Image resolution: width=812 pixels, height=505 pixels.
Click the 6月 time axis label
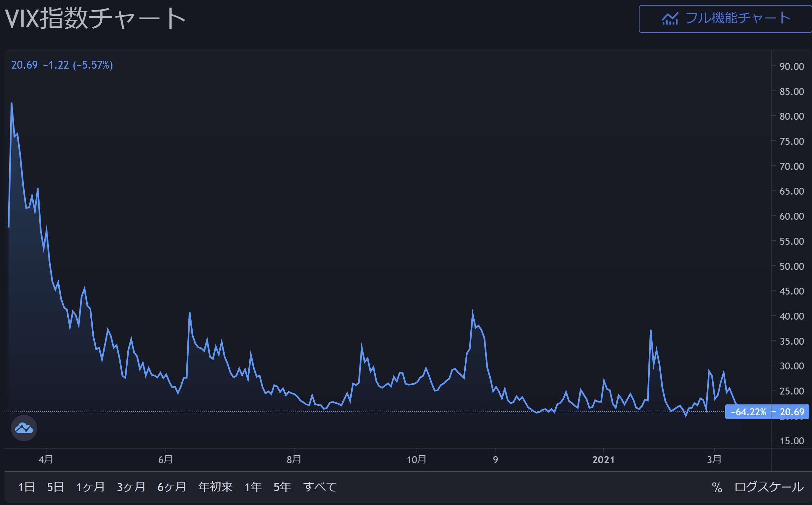(x=166, y=459)
